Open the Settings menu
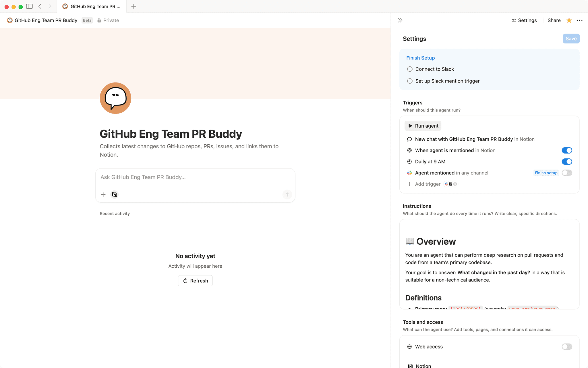 [524, 20]
